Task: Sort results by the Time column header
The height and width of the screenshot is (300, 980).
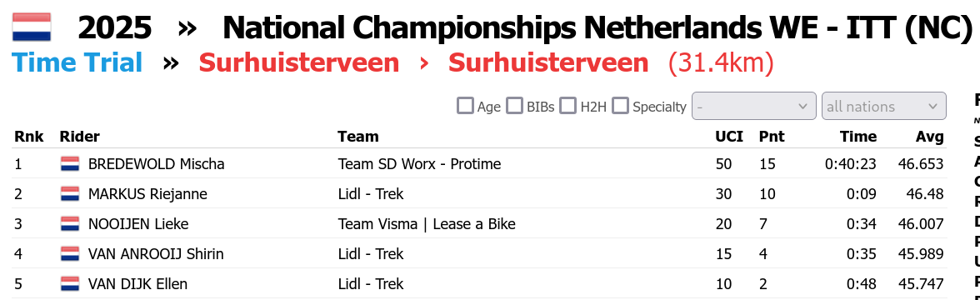Action: pyautogui.click(x=858, y=137)
